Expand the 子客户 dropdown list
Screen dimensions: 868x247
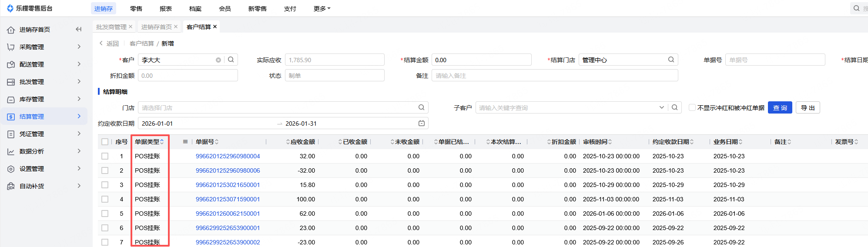pos(661,107)
